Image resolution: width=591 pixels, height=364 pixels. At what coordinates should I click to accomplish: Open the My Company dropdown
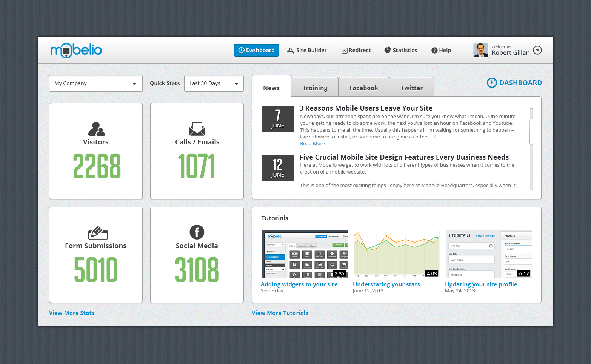tap(96, 83)
